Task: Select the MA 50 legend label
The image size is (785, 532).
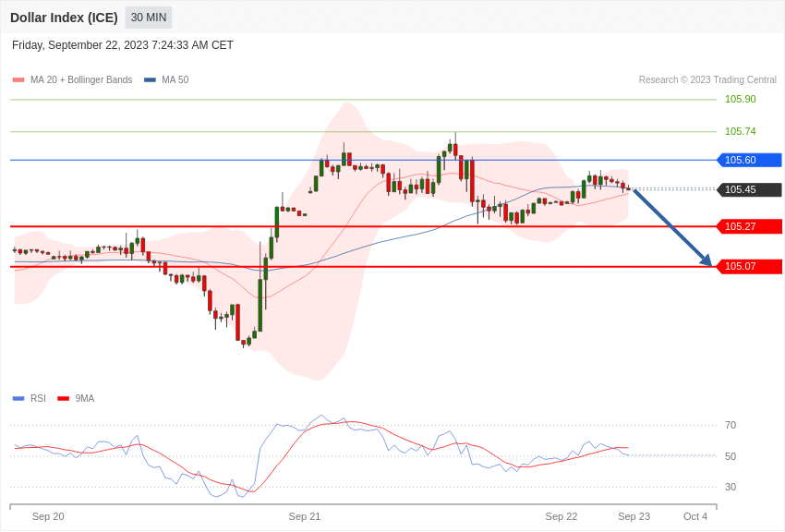Action: pyautogui.click(x=175, y=80)
